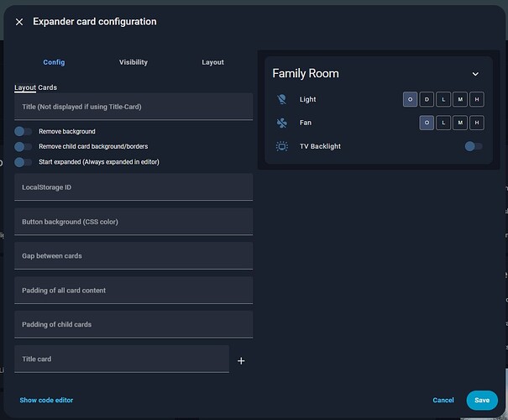Open the Title card selector
This screenshot has height=420, width=508.
tap(122, 359)
